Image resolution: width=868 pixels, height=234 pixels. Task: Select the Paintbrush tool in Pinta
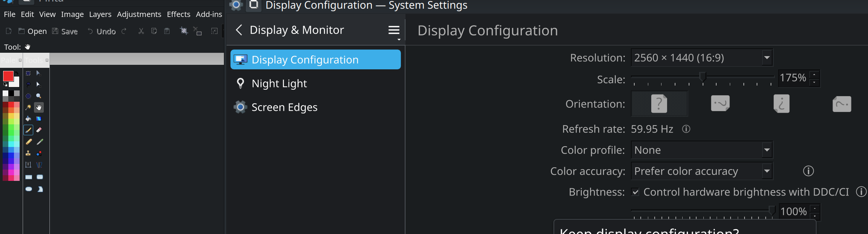(28, 130)
